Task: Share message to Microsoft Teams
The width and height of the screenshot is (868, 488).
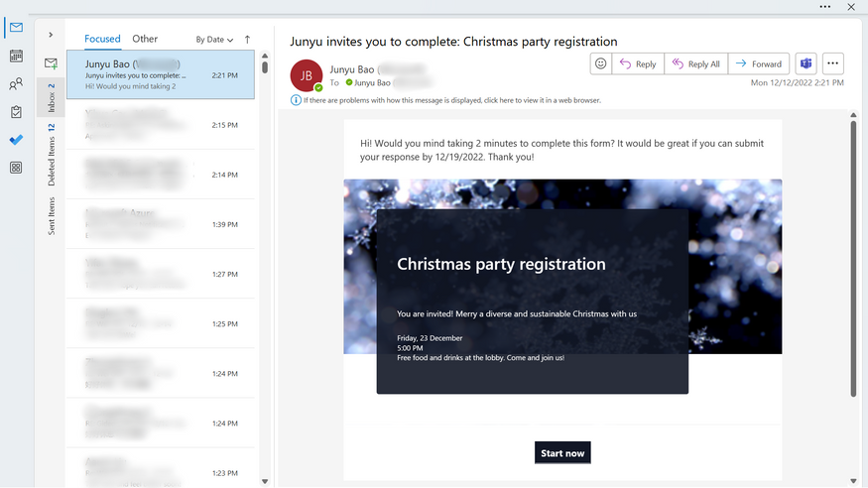Action: pos(806,63)
